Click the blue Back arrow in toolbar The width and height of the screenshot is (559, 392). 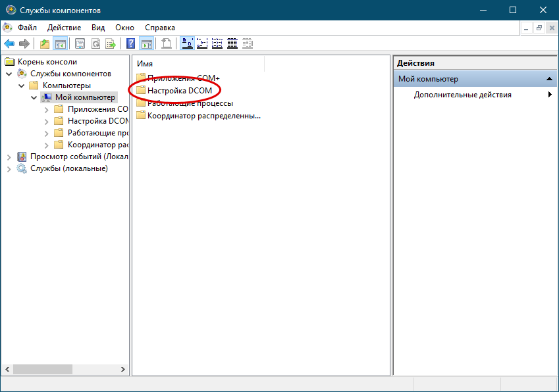pyautogui.click(x=9, y=43)
